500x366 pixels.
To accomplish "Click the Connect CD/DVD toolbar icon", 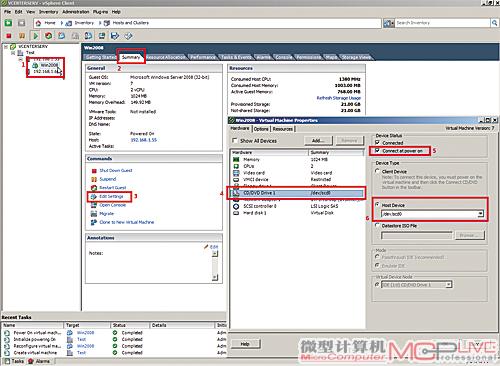I will [128, 36].
